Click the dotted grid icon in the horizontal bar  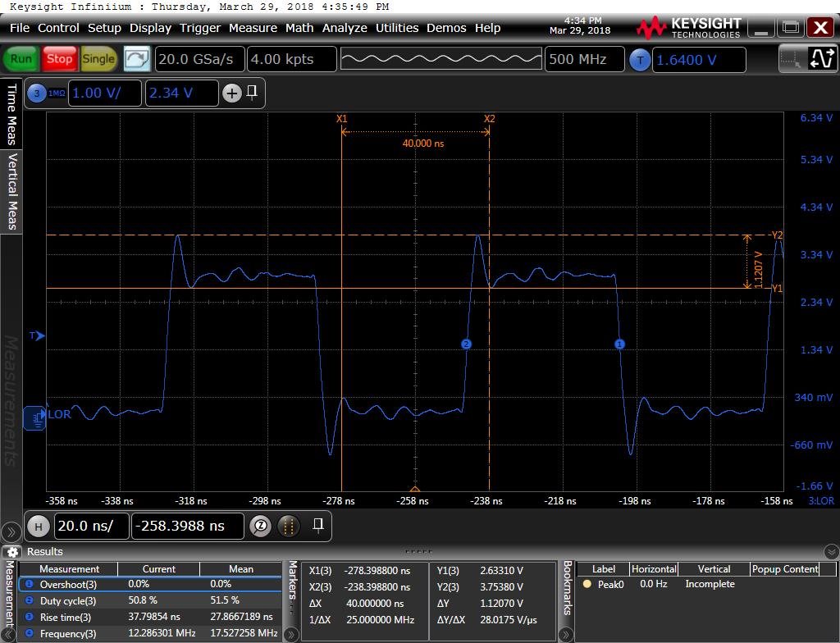point(289,527)
